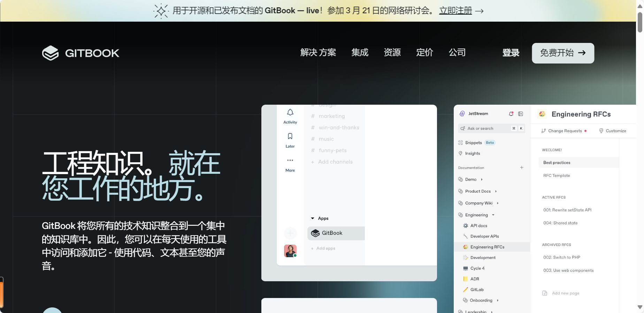Open the RFC Template page
This screenshot has width=644, height=313.
click(x=557, y=176)
